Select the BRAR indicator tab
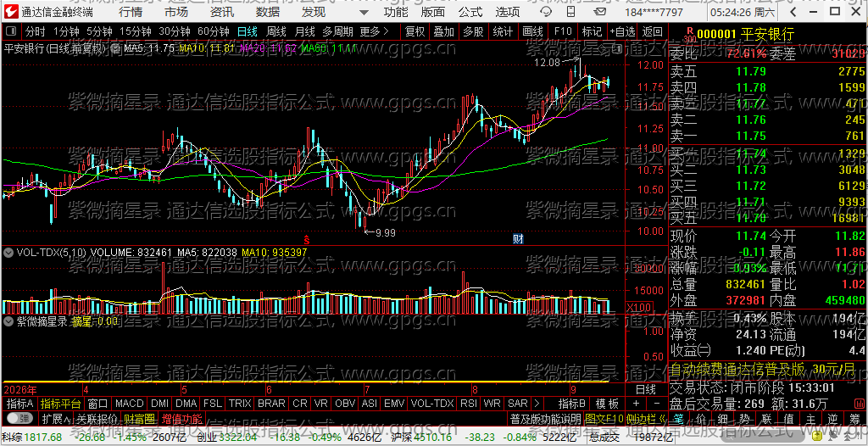The width and height of the screenshot is (868, 446). tap(272, 404)
